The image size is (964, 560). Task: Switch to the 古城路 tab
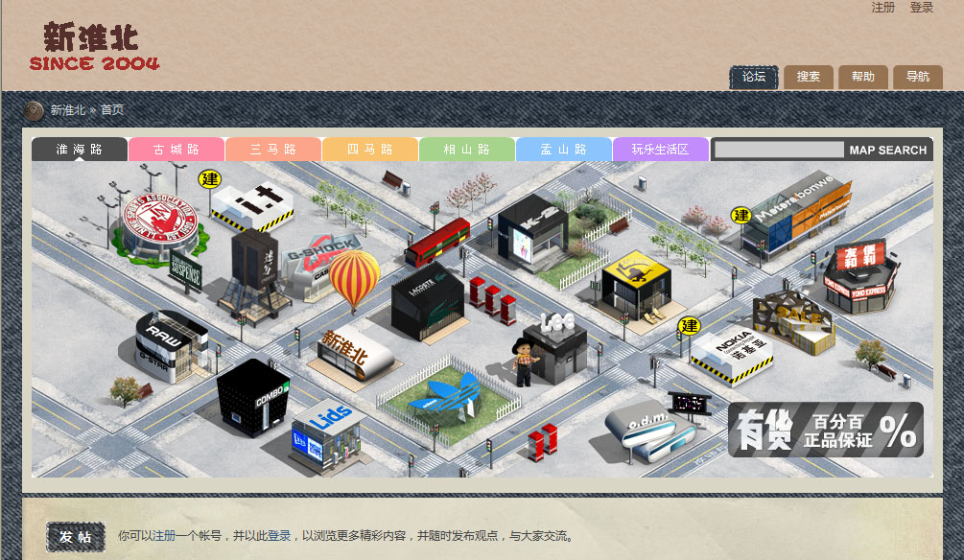(x=176, y=150)
